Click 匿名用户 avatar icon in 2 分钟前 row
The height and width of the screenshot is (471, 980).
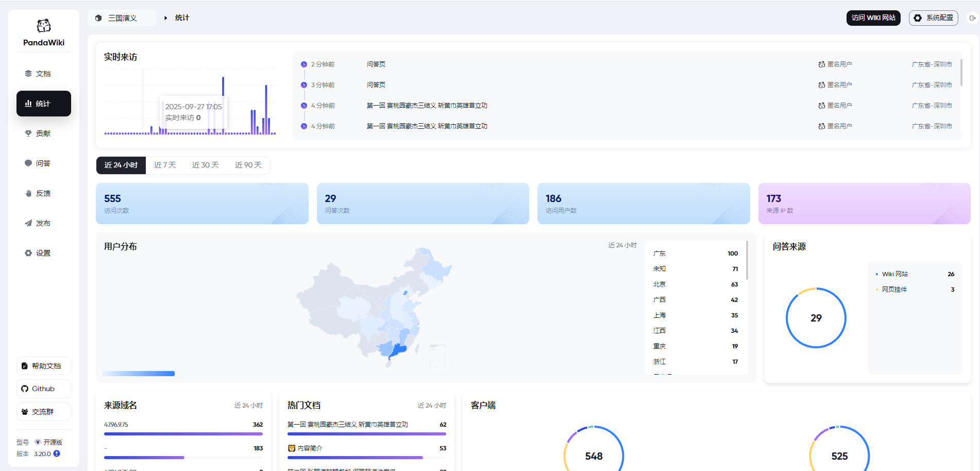pyautogui.click(x=822, y=64)
